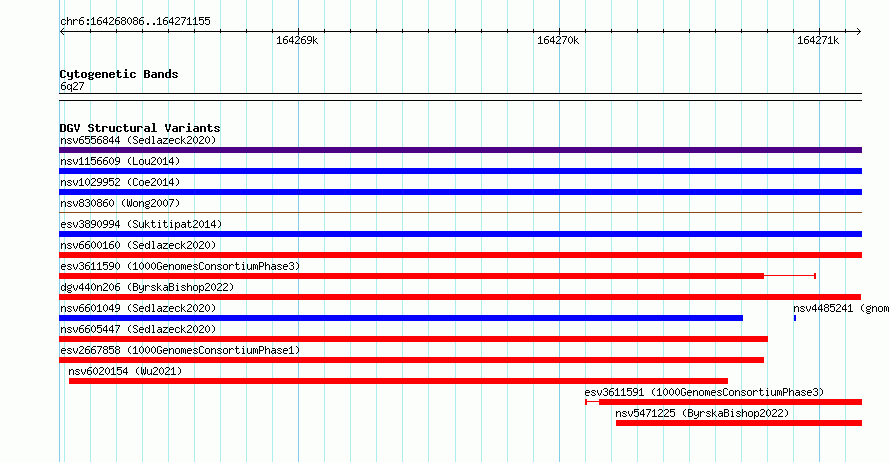Click the thin red whisker of esv3611590
This screenshot has height=462, width=890.
[790, 276]
